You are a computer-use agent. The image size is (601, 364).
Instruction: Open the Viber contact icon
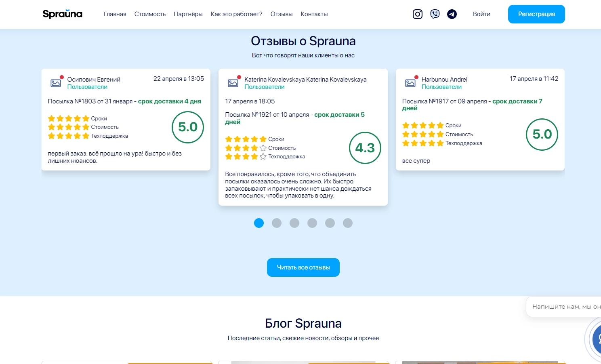435,14
